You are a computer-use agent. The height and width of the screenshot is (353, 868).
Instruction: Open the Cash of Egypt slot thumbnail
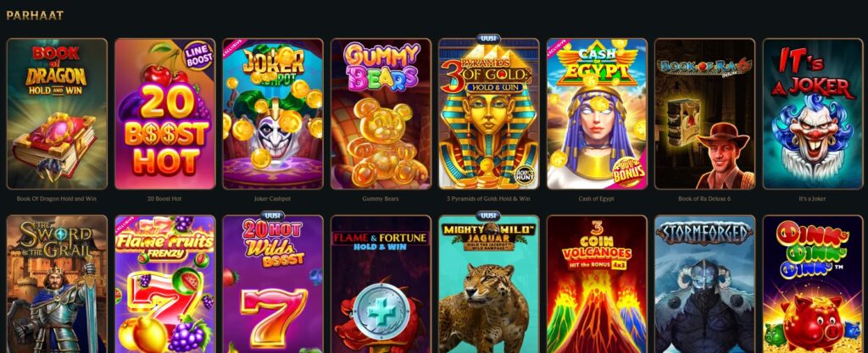pos(597,113)
